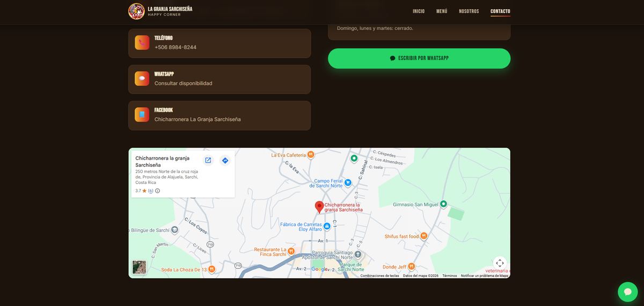This screenshot has height=306, width=644.
Task: Click the Parque de Sarchí Norte label
Action: pyautogui.click(x=352, y=267)
